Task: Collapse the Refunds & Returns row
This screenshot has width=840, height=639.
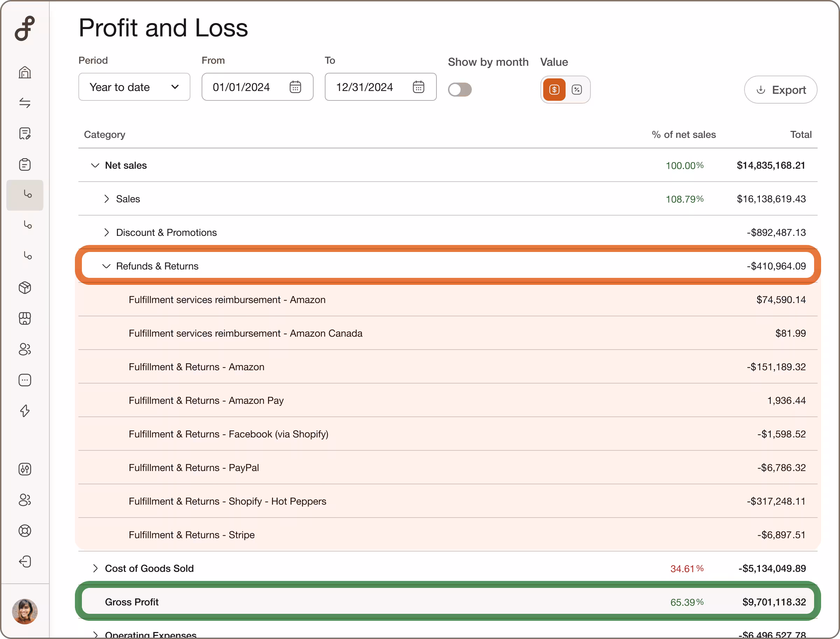Action: (x=106, y=266)
